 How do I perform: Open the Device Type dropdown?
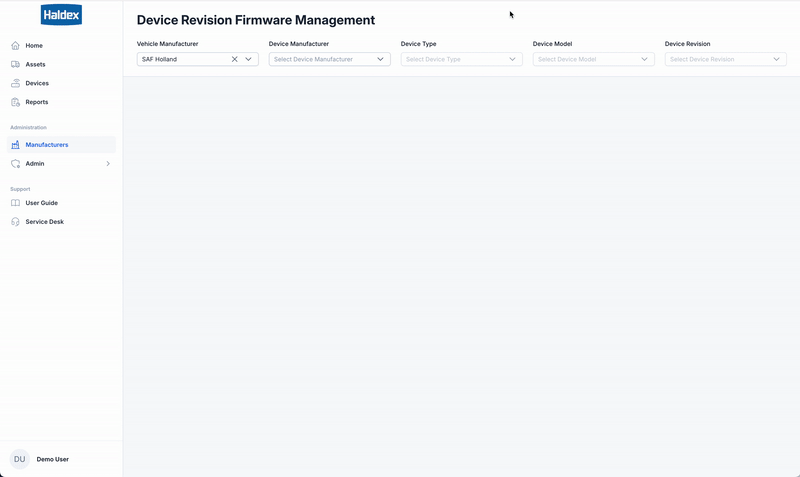[x=461, y=59]
